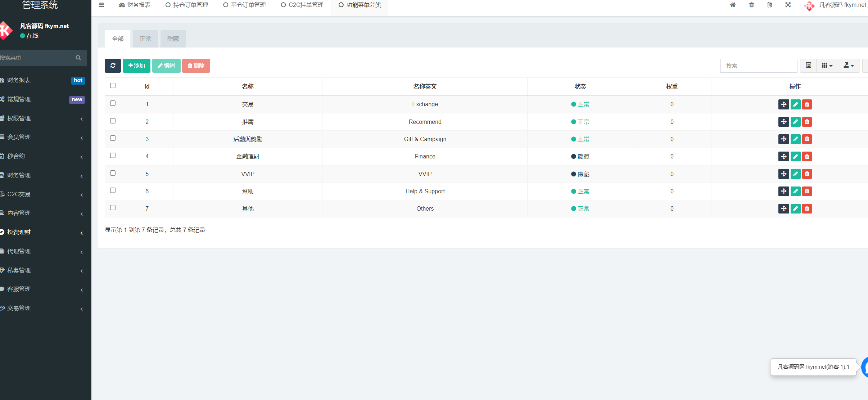868x400 pixels.
Task: Click the fullscreen icon at top right
Action: [x=788, y=5]
